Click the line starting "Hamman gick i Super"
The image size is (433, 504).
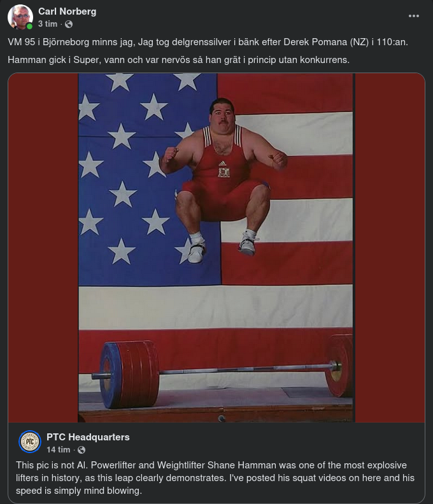click(x=178, y=60)
